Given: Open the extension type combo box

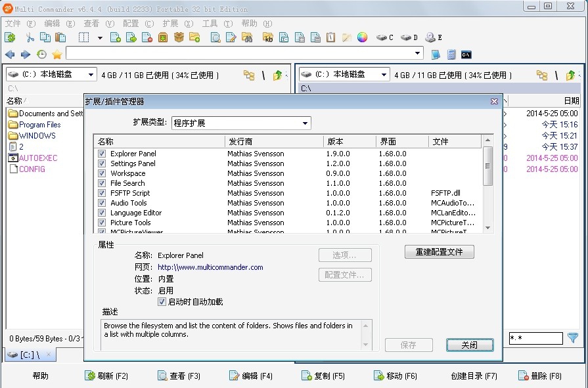Looking at the screenshot, I should click(241, 123).
